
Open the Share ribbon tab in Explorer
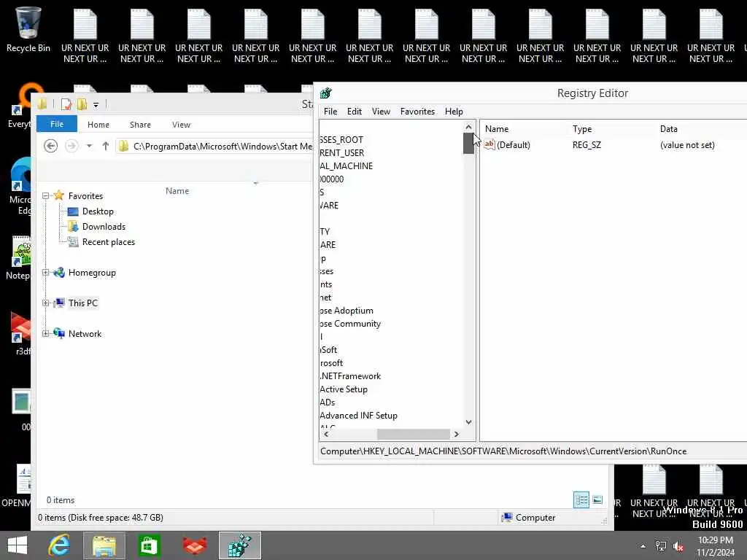point(140,124)
